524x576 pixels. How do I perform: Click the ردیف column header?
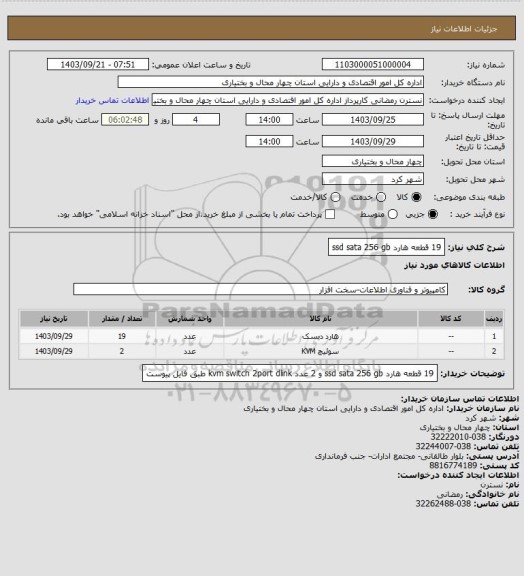(x=494, y=318)
